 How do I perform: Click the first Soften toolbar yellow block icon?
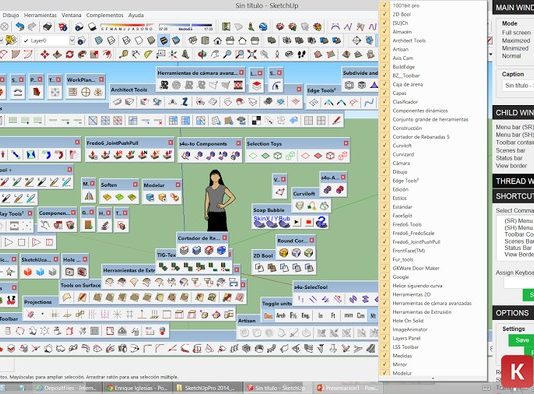[107, 197]
